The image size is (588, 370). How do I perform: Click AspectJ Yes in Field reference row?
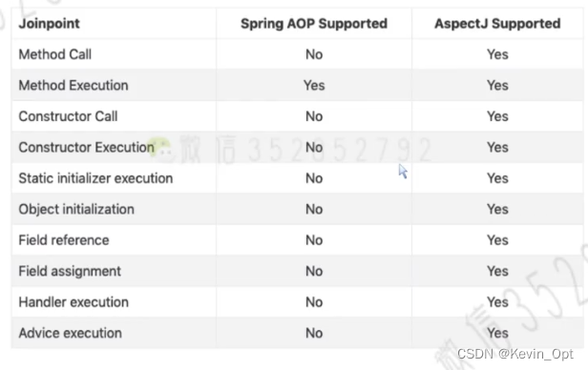(x=497, y=240)
